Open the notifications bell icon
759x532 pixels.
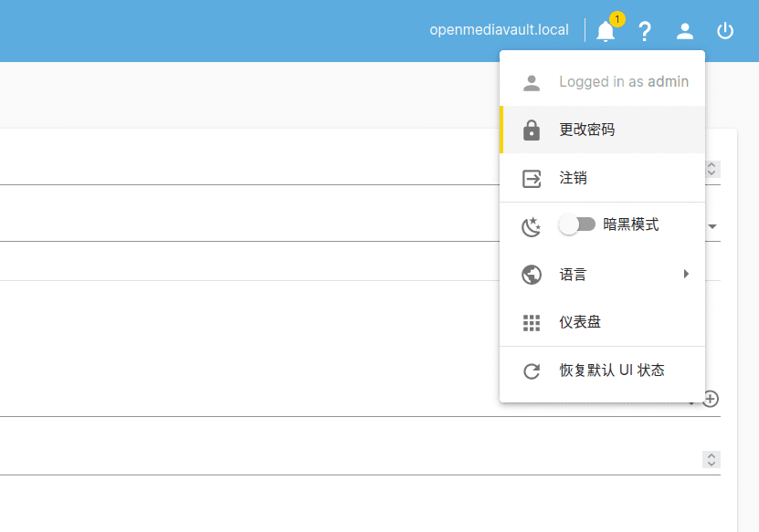(x=605, y=31)
